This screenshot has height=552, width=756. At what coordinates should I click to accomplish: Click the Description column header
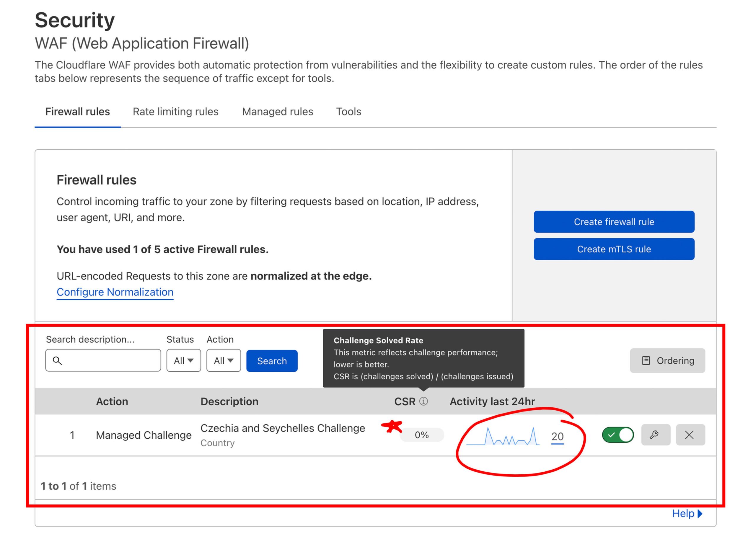(229, 401)
